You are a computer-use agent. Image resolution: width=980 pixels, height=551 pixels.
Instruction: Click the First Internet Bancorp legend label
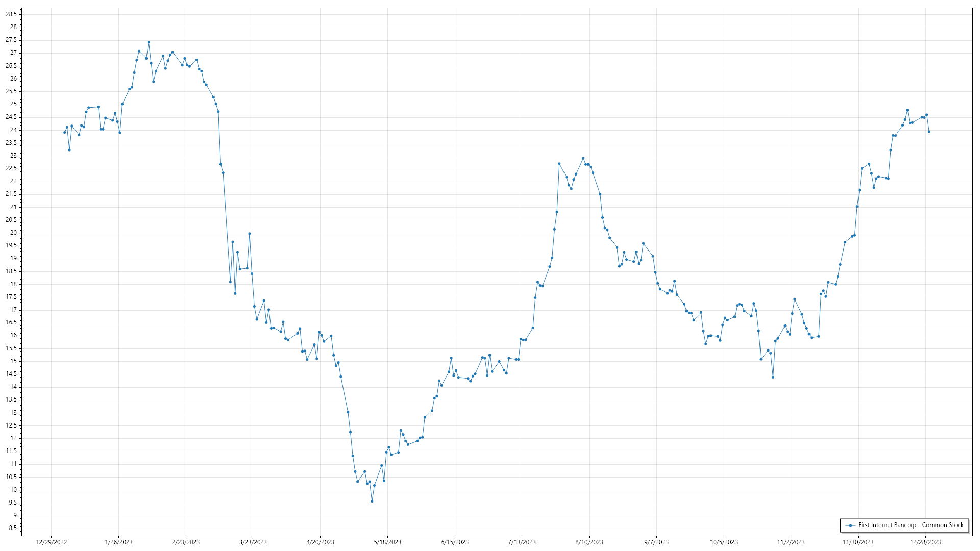coord(911,525)
